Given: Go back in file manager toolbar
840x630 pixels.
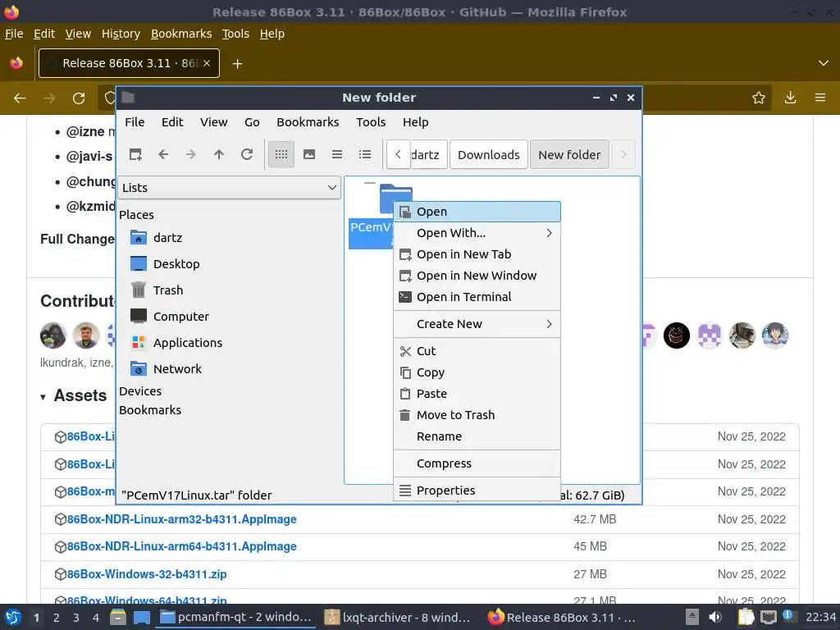Looking at the screenshot, I should click(163, 154).
